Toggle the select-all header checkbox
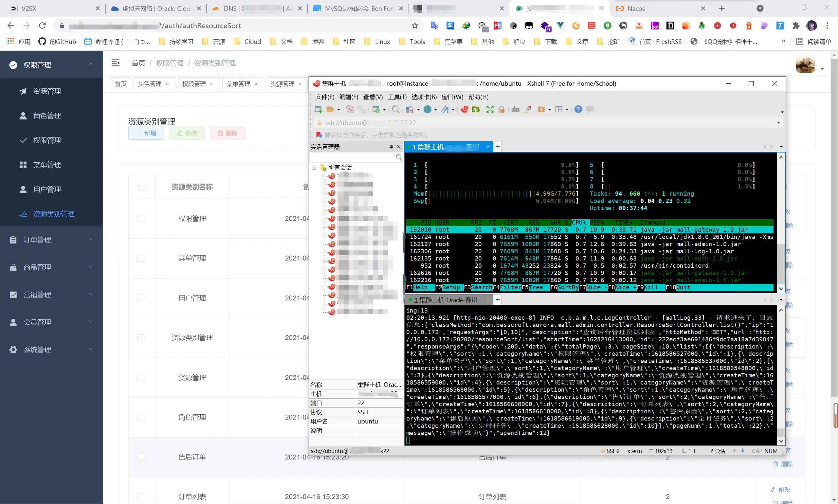 142,187
